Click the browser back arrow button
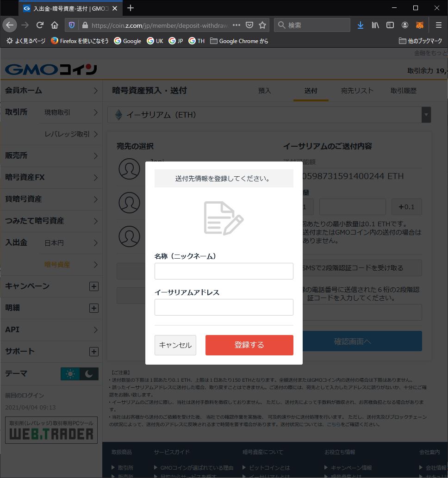The height and width of the screenshot is (478, 448). click(10, 25)
